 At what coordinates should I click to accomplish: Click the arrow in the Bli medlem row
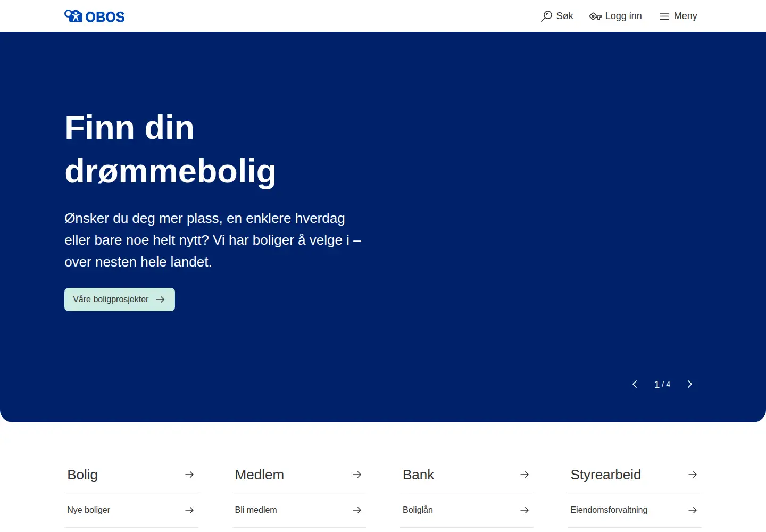coord(357,510)
